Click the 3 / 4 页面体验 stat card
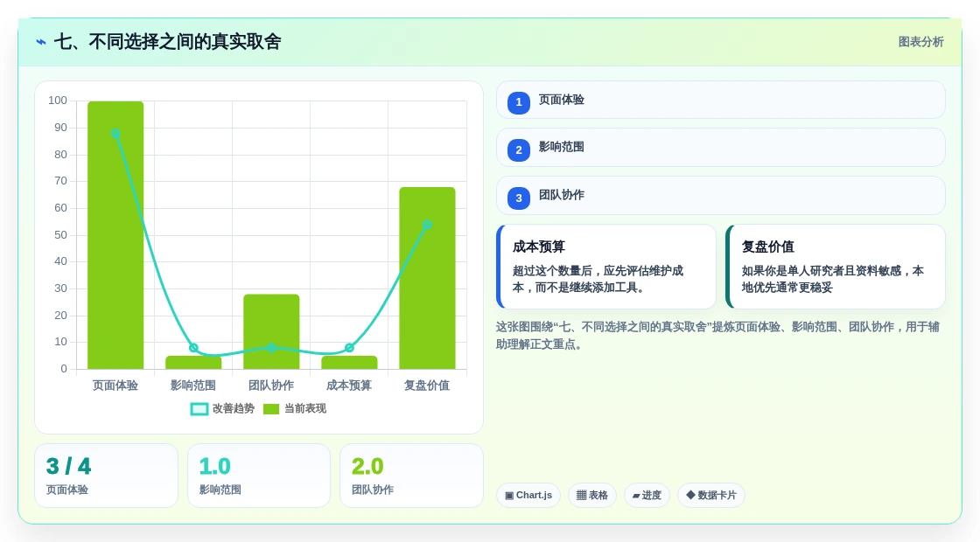This screenshot has width=980, height=542. [106, 476]
